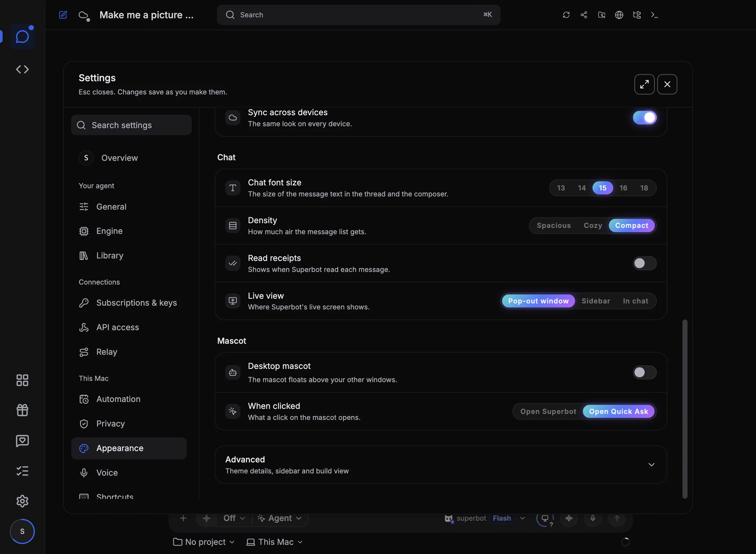Click the S profile avatar at bottom left
The image size is (756, 554).
point(22,531)
